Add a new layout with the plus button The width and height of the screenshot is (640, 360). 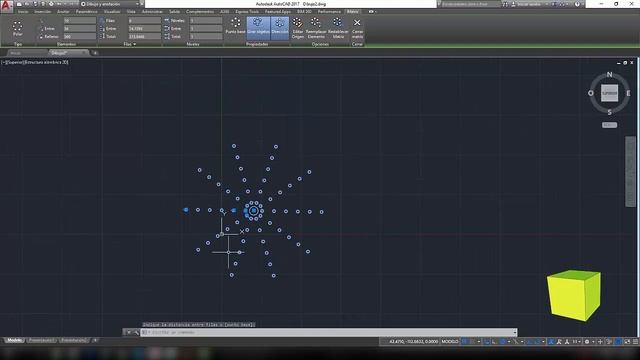[95, 340]
